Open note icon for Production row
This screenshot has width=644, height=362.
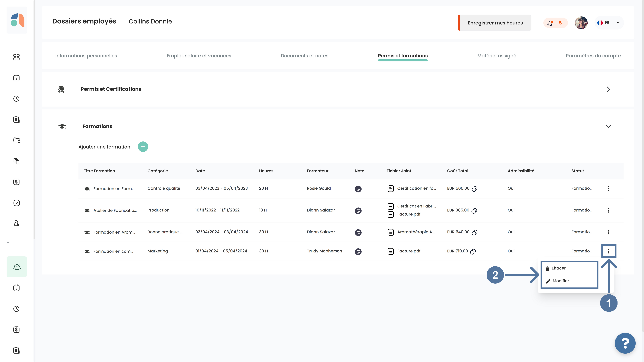coord(358,211)
